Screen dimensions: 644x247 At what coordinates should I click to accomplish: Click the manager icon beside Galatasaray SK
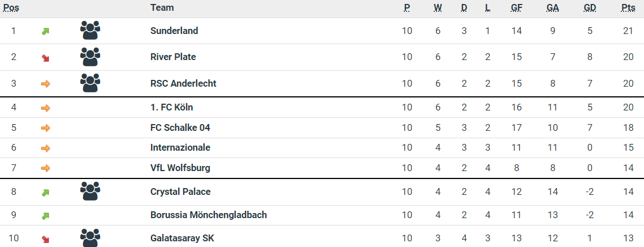pyautogui.click(x=90, y=238)
